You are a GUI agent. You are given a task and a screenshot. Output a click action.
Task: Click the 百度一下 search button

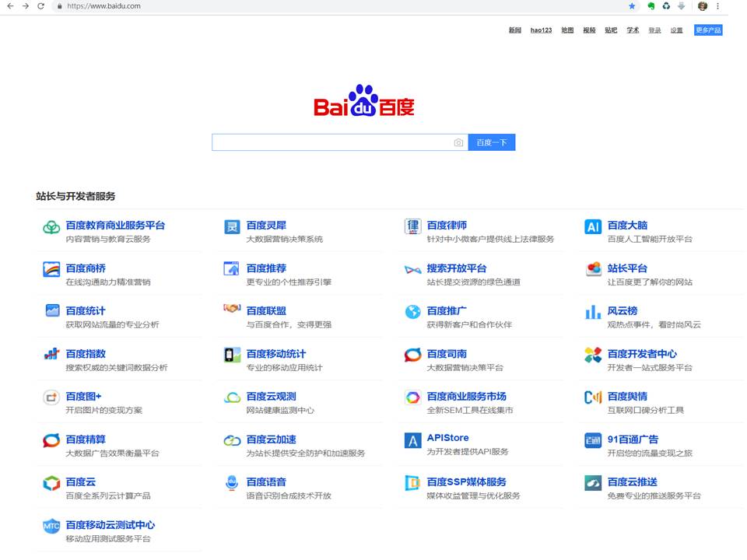(492, 142)
